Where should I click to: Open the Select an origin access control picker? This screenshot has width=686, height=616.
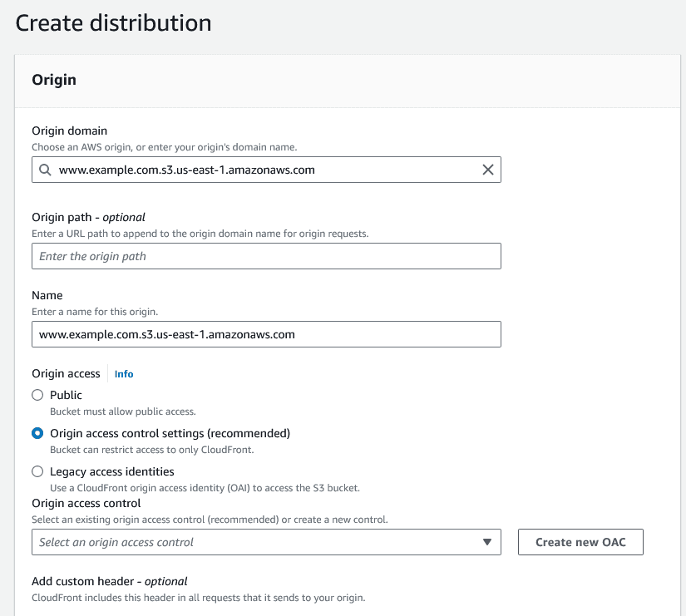266,542
